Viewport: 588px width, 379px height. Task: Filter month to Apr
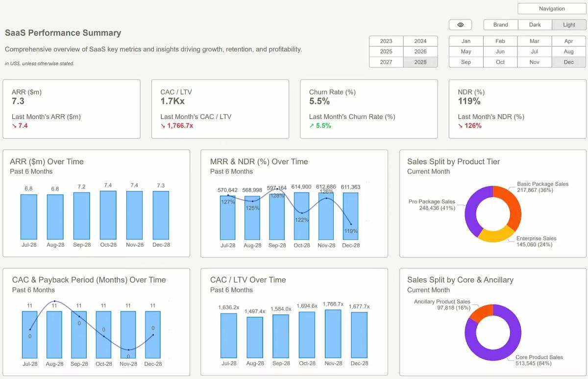(x=569, y=41)
